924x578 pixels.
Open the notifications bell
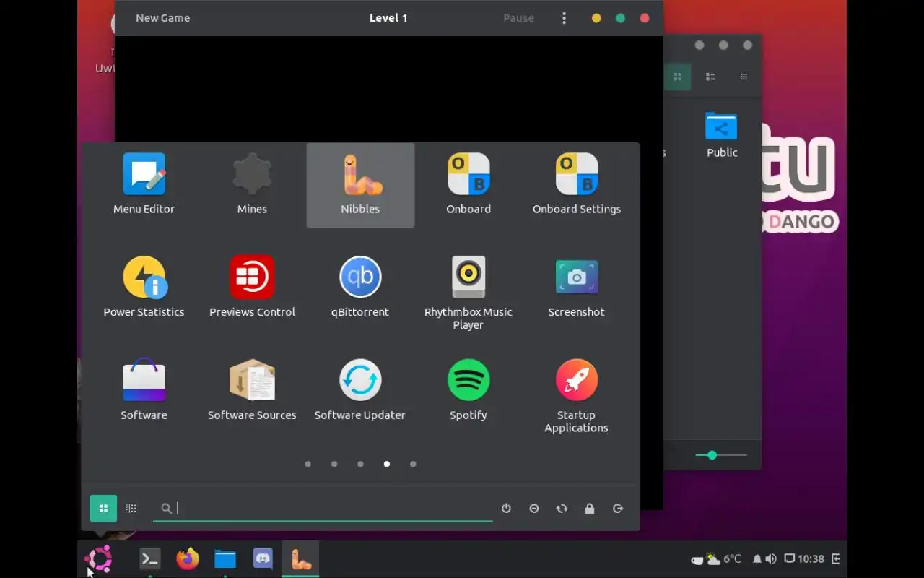[x=757, y=558]
